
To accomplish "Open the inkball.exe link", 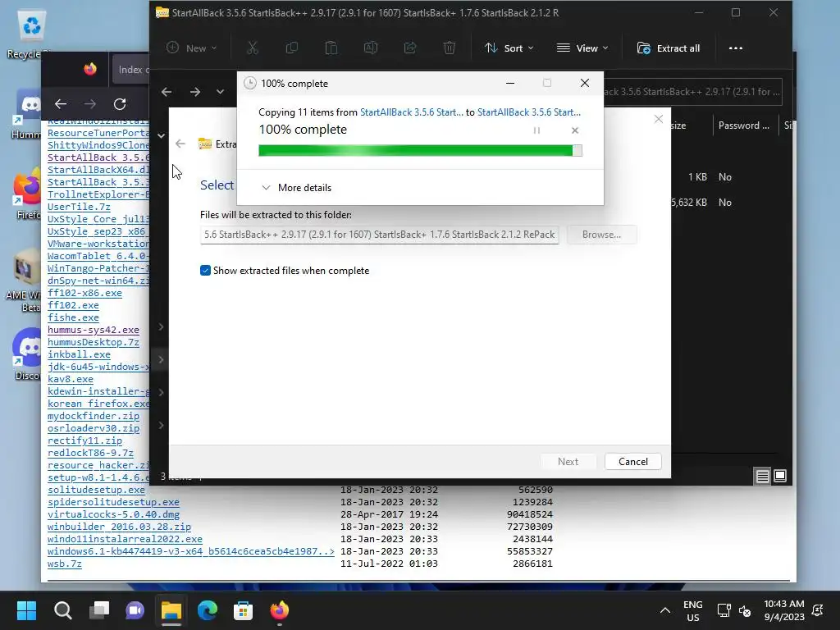I will (x=79, y=354).
